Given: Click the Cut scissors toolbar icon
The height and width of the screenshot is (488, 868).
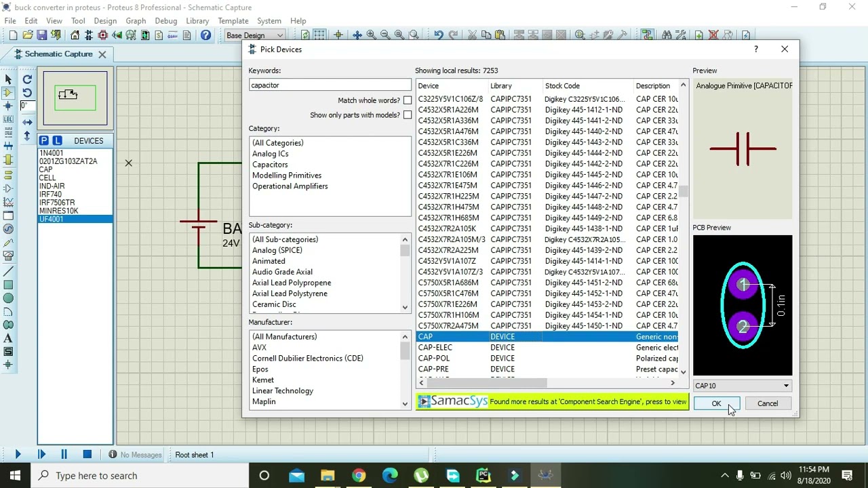Looking at the screenshot, I should coord(472,35).
